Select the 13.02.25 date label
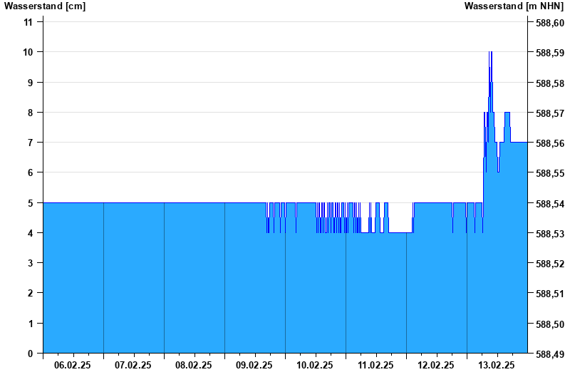570x392 pixels. point(497,365)
